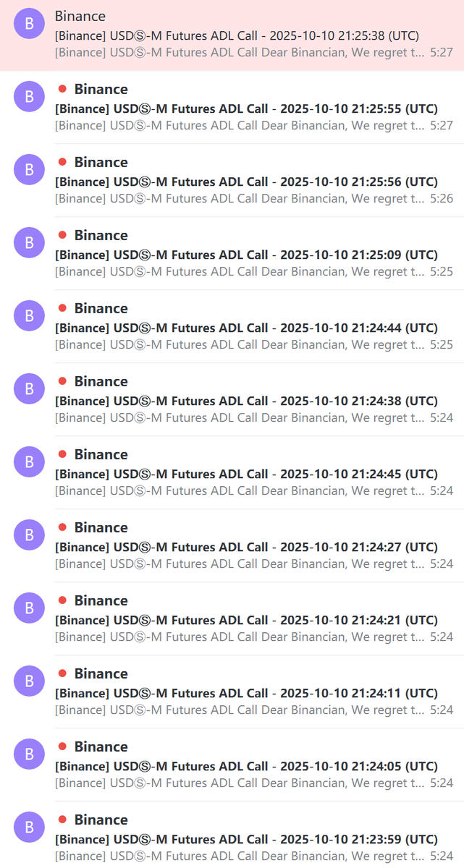
Task: Click the red unread dot on the 21:24:45 email
Action: tap(62, 454)
